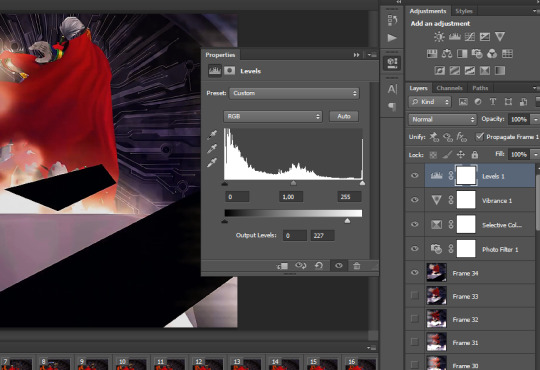Add a Threshold adjustment
540x370 pixels.
[x=470, y=71]
